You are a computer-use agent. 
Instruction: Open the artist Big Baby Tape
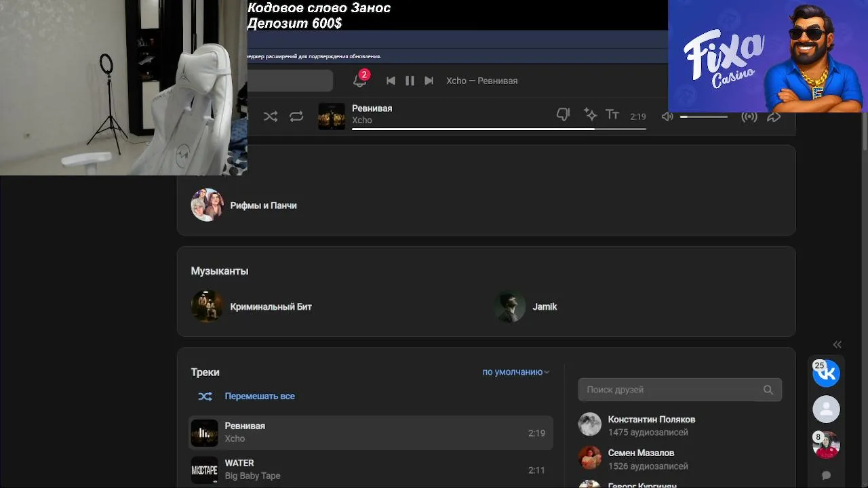pos(252,476)
